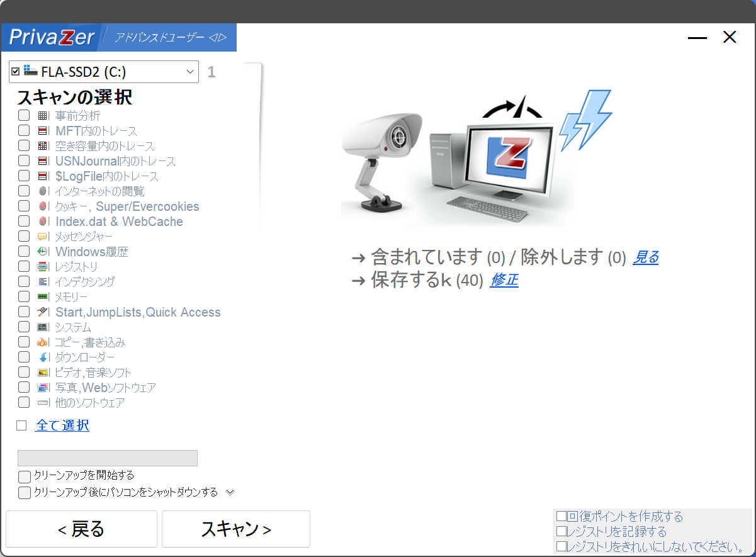Click the 空き容量内のトレース icon
This screenshot has width=756, height=557.
[43, 146]
